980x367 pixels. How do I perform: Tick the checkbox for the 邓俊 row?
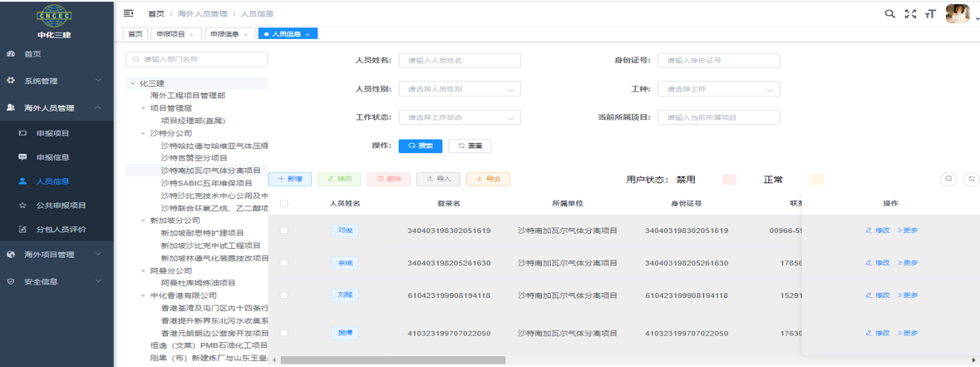tap(284, 231)
